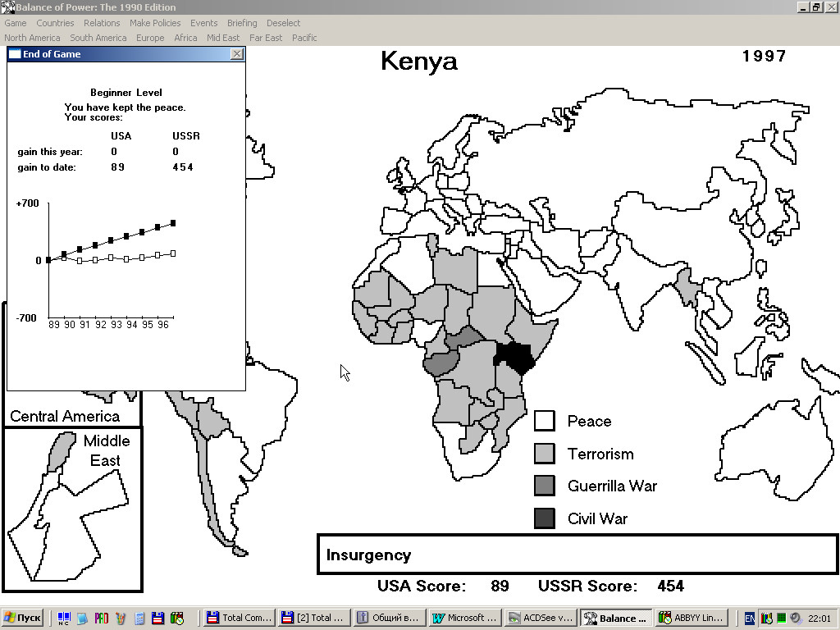Open the Briefing menu

pos(242,23)
